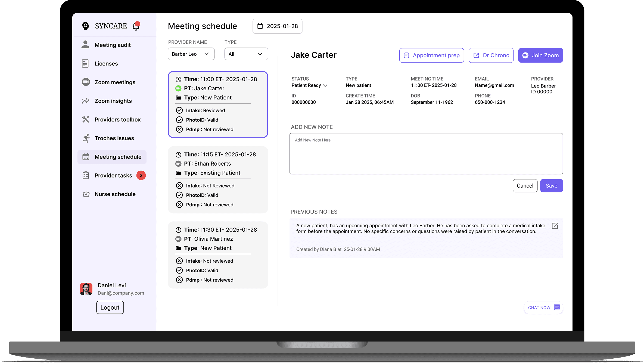Click the Syncare logo icon
This screenshot has height=363, width=644.
(x=86, y=26)
